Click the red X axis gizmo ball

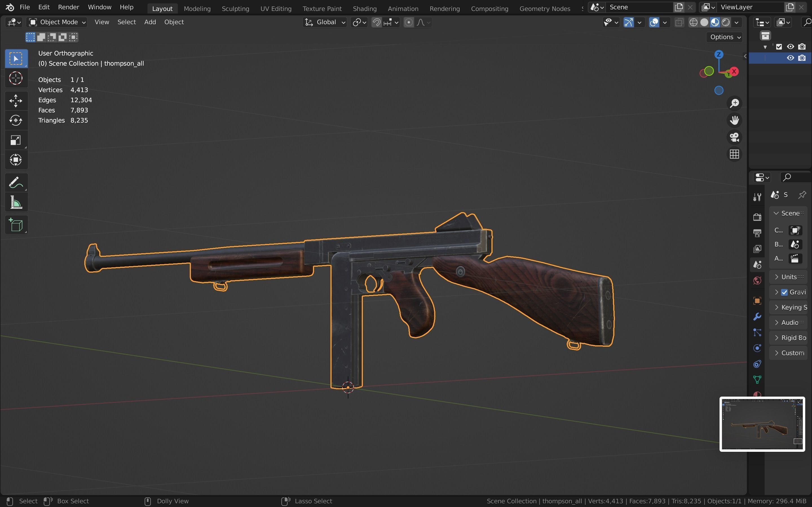(x=734, y=71)
